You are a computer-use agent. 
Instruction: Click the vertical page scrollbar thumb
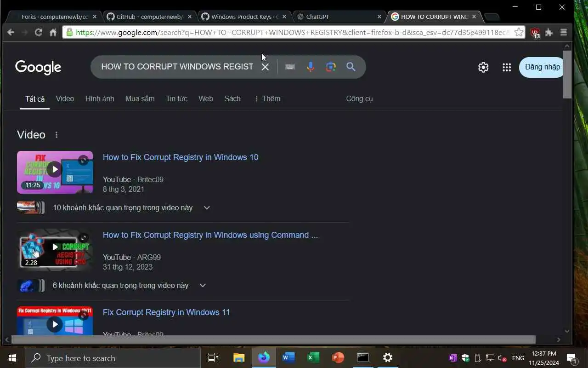tap(567, 74)
